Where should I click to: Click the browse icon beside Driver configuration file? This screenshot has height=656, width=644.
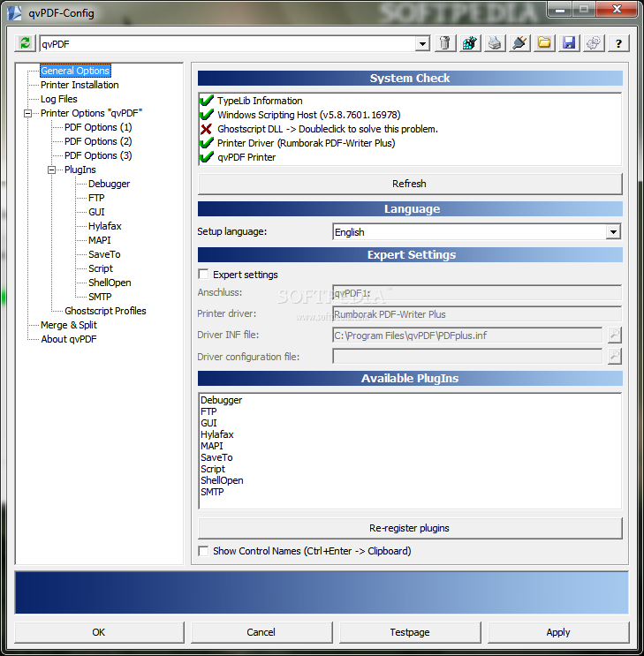pyautogui.click(x=614, y=357)
